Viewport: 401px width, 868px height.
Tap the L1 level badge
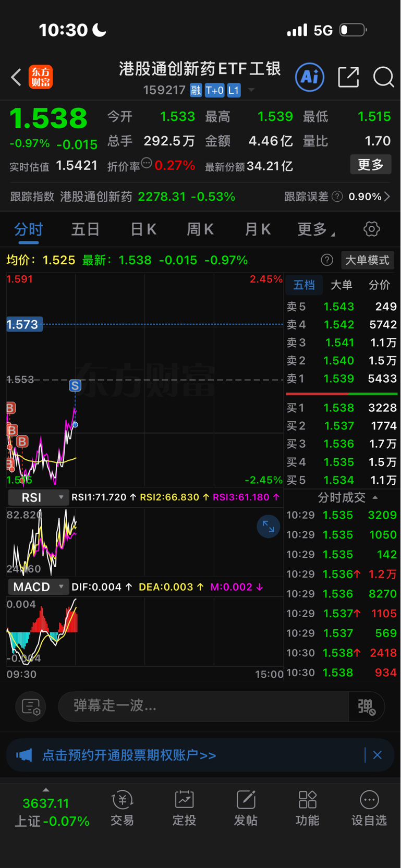[234, 91]
